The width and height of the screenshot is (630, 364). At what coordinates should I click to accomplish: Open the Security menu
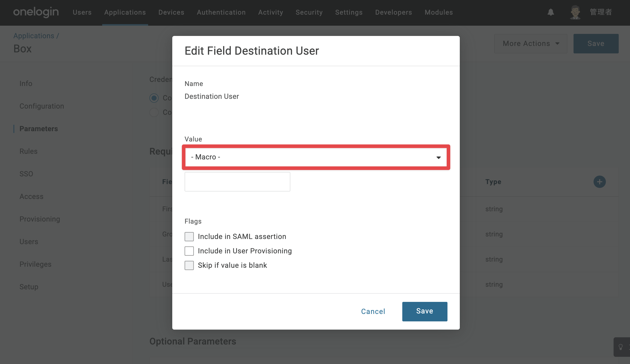click(x=309, y=12)
